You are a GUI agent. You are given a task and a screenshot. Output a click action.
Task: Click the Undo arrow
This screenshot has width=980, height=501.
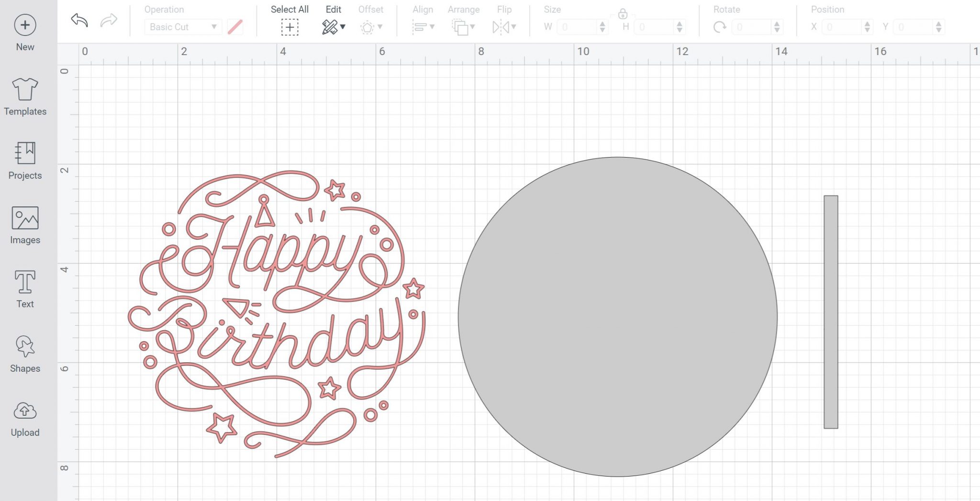(x=79, y=20)
